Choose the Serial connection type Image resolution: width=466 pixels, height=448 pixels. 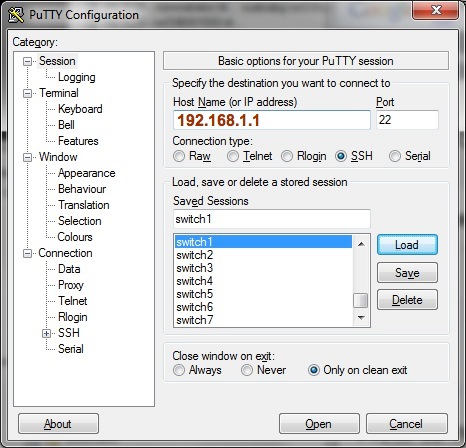(x=395, y=156)
